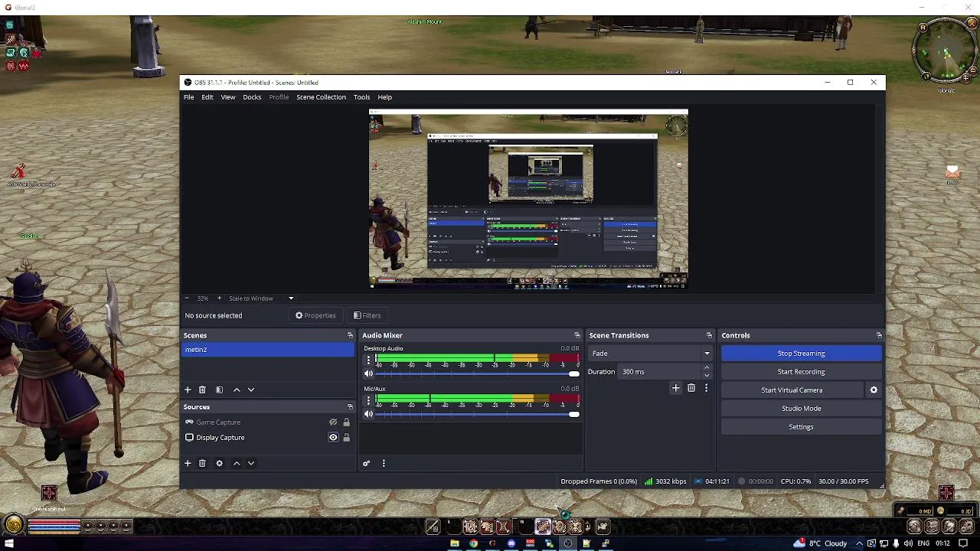Image resolution: width=980 pixels, height=551 pixels.
Task: Move source up arrow in Sources panel
Action: point(237,463)
